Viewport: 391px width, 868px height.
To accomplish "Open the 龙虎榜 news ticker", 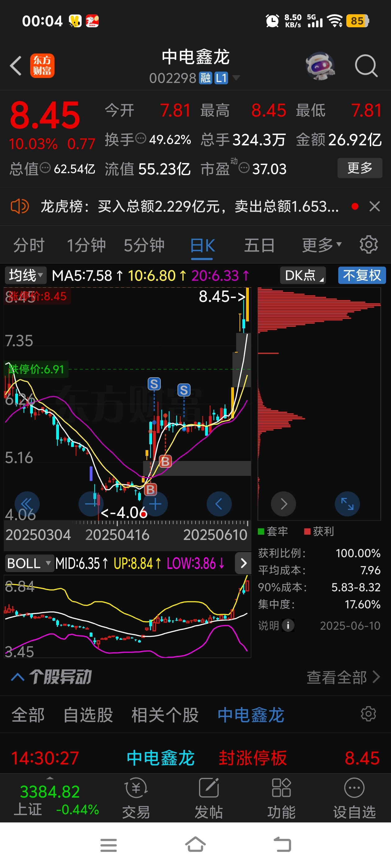I will tap(190, 206).
